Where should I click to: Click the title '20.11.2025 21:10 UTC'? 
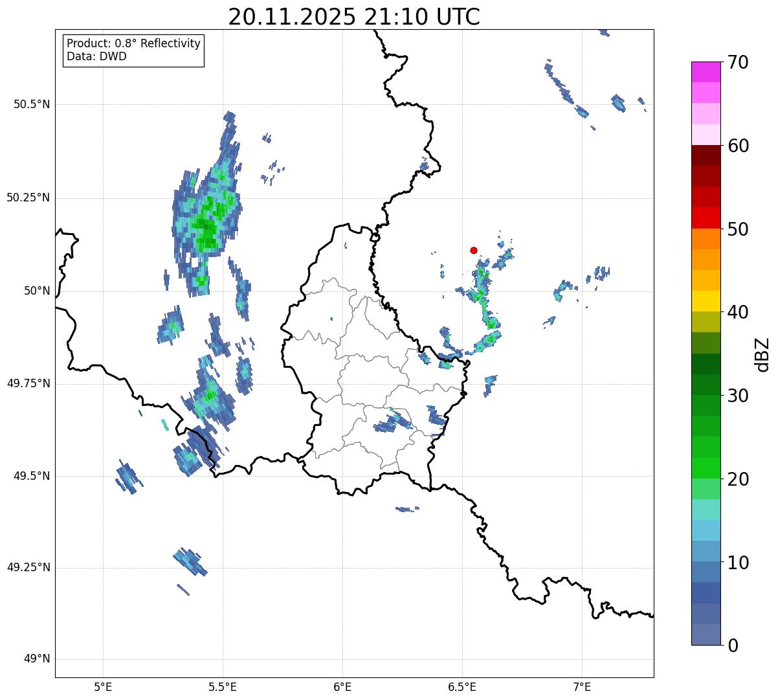354,17
